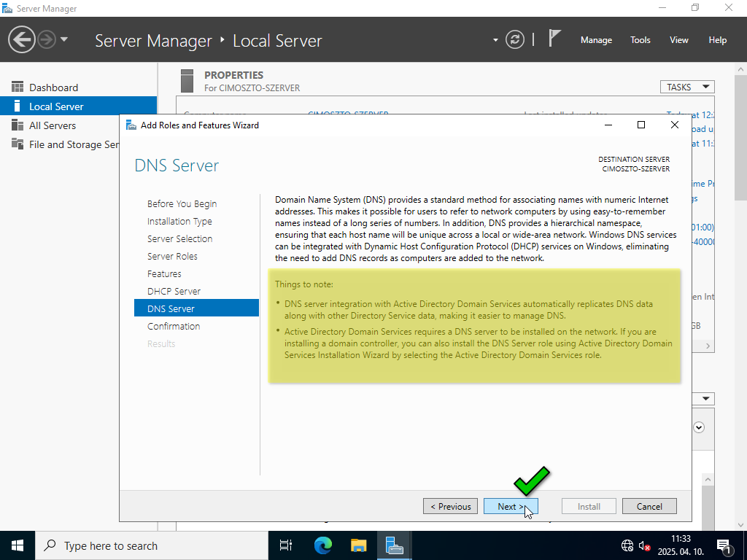This screenshot has height=560, width=747.
Task: Open File Explorer from the taskbar
Action: point(358,545)
